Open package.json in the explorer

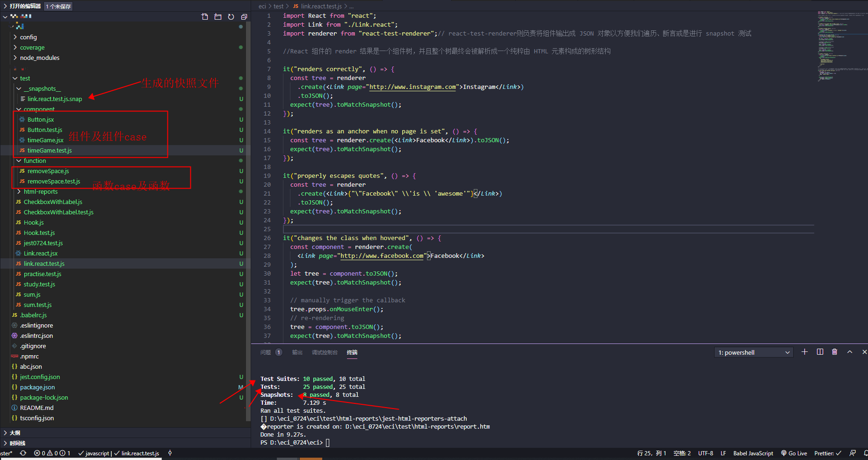pos(37,387)
